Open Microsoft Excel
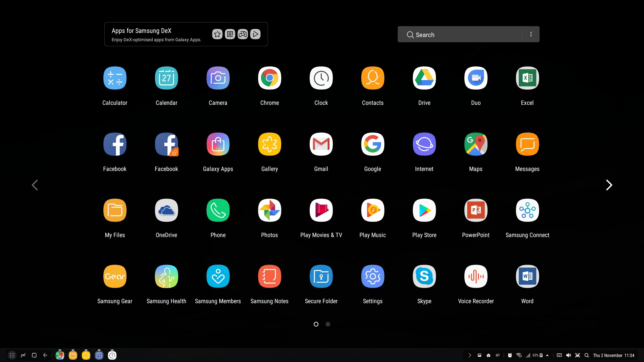 (x=528, y=78)
